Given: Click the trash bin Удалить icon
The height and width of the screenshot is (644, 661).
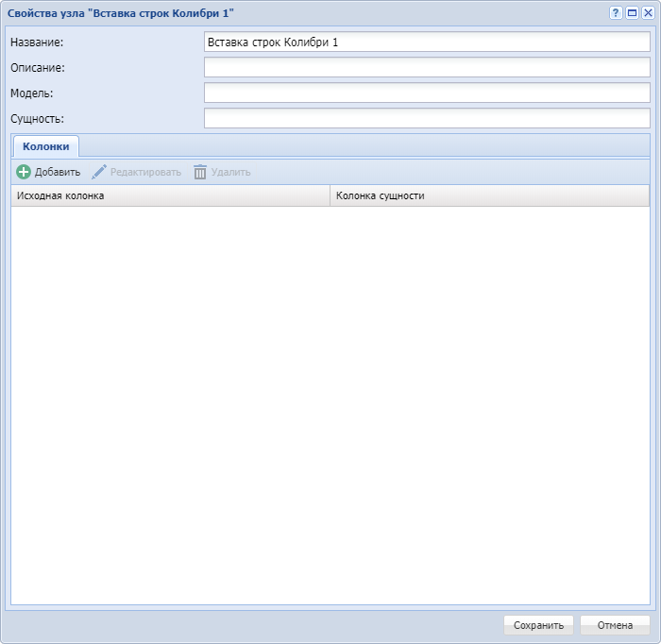Looking at the screenshot, I should (x=200, y=172).
